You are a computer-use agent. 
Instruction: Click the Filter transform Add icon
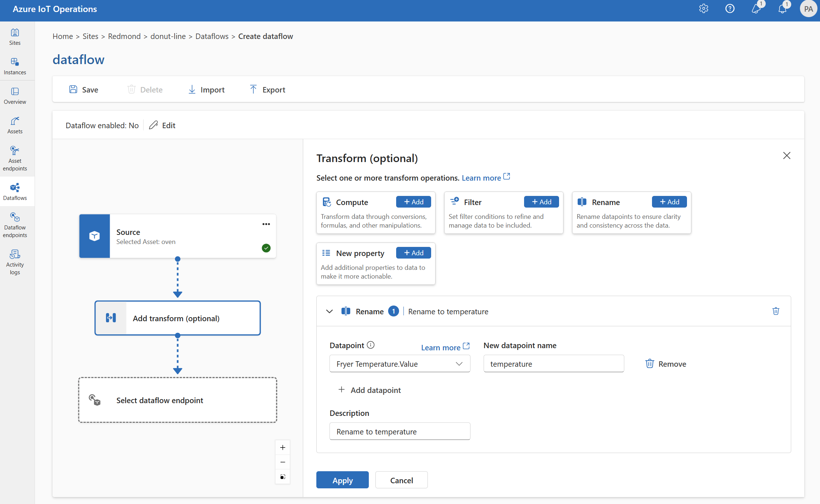pyautogui.click(x=540, y=201)
